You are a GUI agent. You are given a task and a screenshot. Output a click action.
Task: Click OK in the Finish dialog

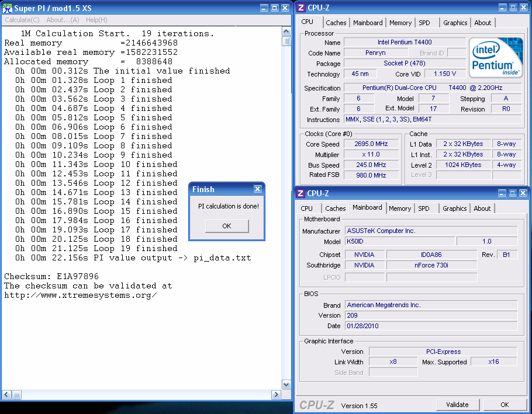(227, 226)
